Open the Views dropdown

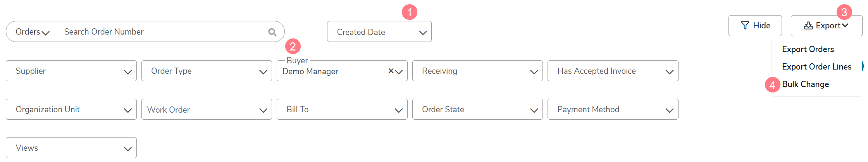[71, 148]
